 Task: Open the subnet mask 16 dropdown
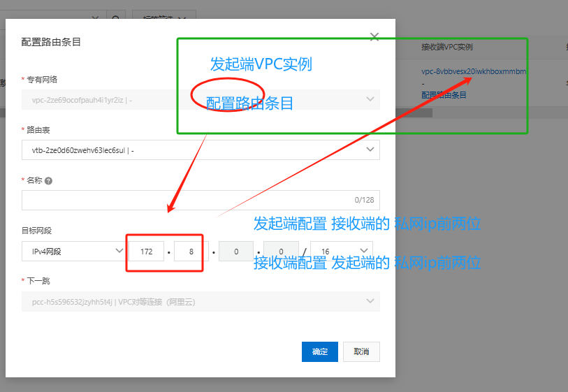pos(341,251)
